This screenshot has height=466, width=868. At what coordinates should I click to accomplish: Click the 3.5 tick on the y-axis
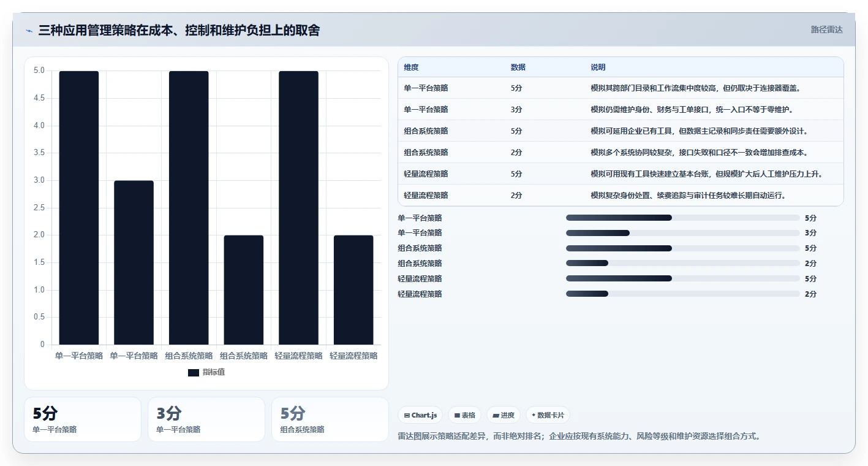click(39, 153)
